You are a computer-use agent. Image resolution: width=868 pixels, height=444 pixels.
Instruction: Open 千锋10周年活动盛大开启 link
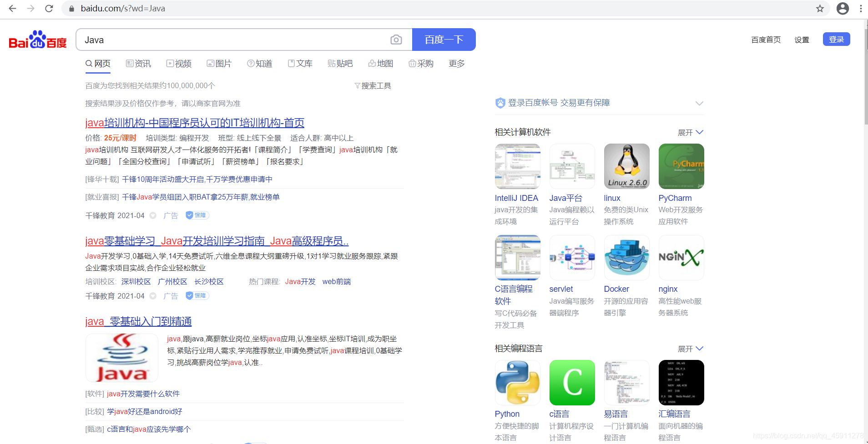coord(197,180)
